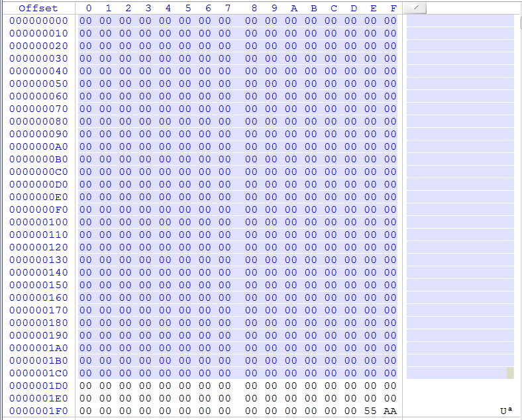The width and height of the screenshot is (522, 420).
Task: Click the Uª characters in text column
Action: click(x=506, y=411)
